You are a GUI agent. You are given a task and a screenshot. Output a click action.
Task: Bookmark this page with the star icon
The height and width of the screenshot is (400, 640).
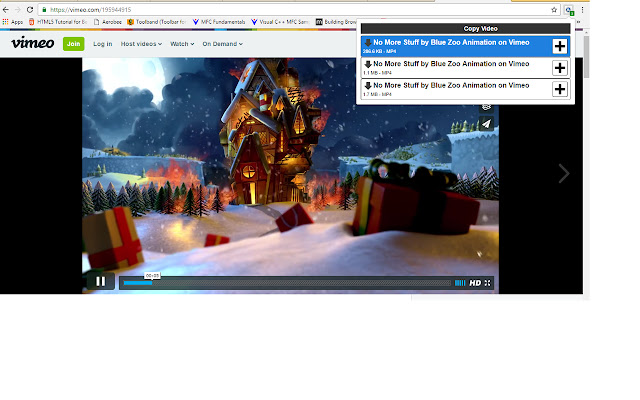(x=554, y=9)
